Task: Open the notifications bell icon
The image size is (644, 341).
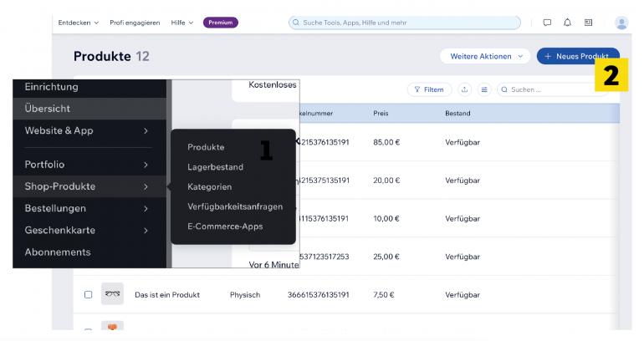Action: click(x=567, y=23)
